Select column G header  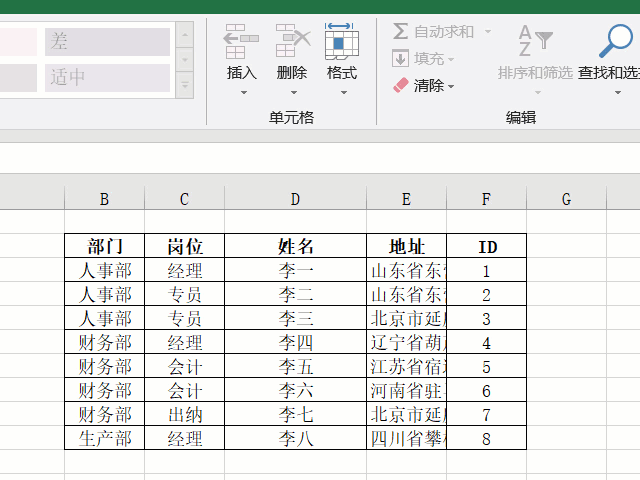point(567,199)
